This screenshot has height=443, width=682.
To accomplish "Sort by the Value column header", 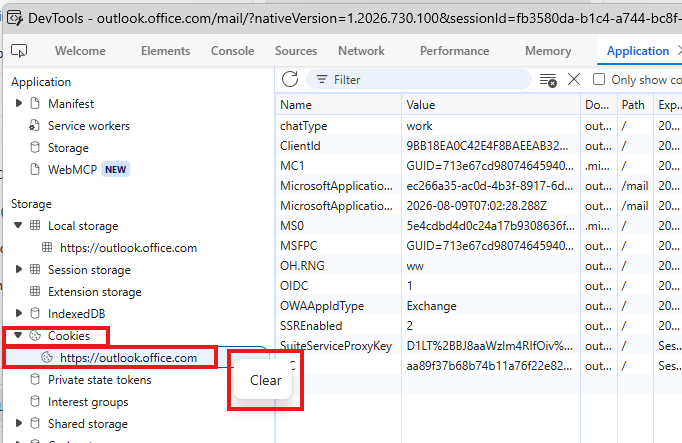I will click(491, 105).
